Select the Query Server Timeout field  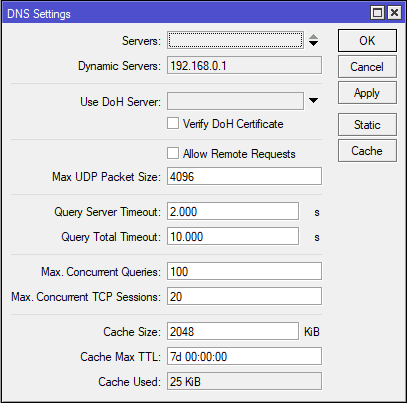tap(233, 211)
